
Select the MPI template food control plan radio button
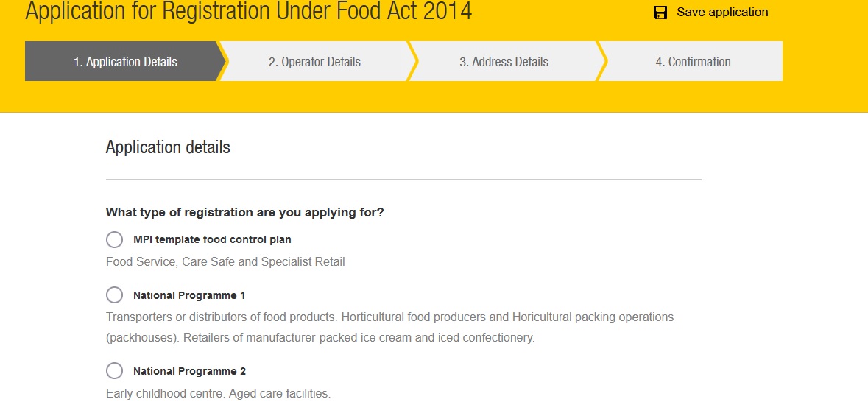click(114, 239)
